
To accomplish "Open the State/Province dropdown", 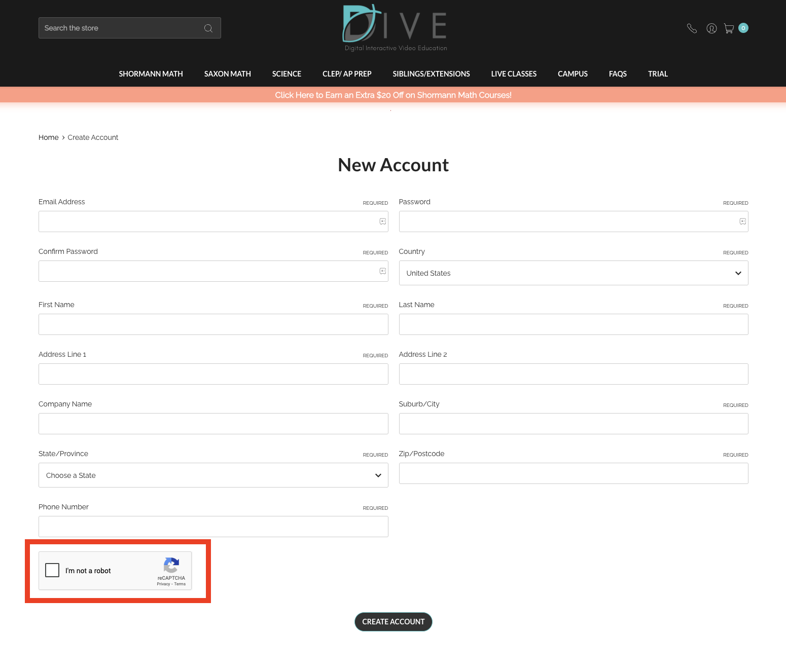I will coord(213,475).
